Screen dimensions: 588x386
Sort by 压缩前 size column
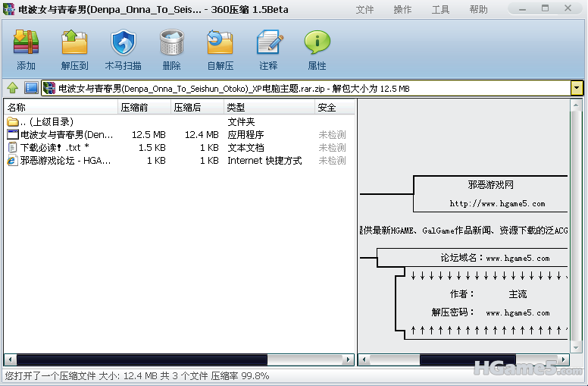point(144,108)
